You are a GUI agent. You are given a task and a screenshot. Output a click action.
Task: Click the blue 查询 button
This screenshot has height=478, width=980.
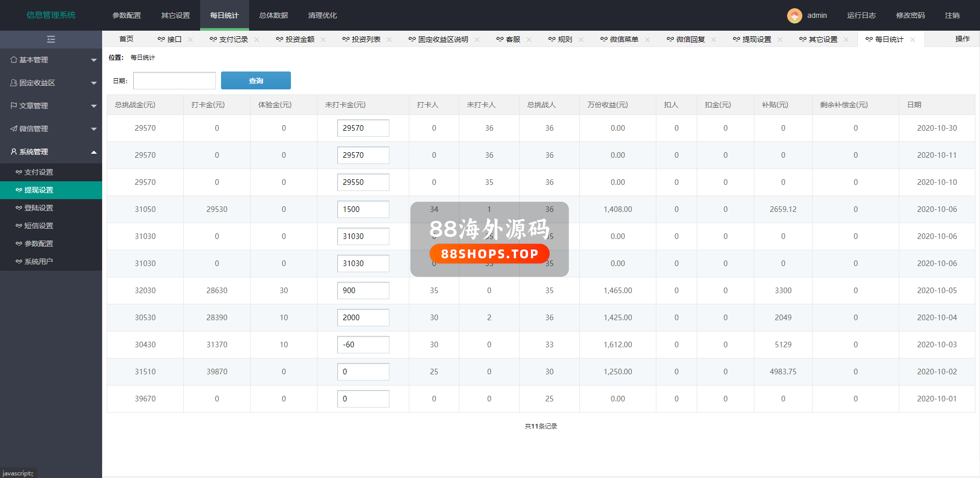click(256, 81)
